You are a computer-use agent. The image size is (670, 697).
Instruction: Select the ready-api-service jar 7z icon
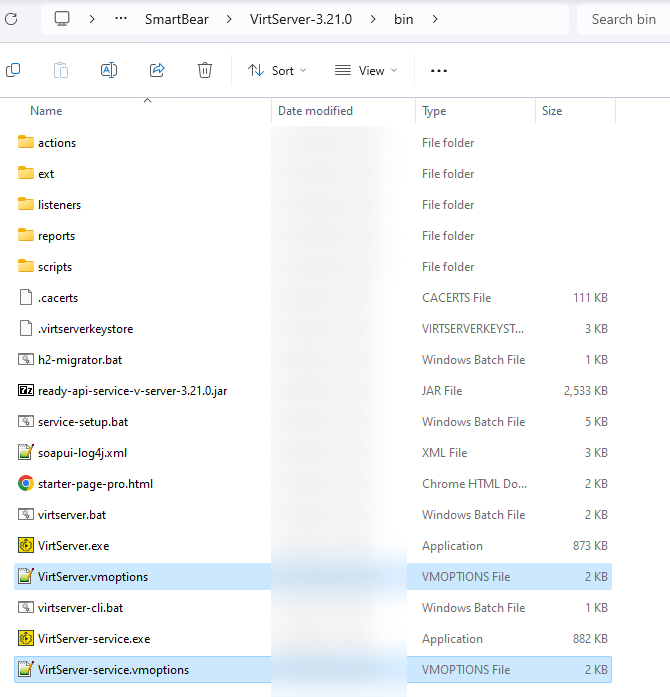[x=26, y=390]
